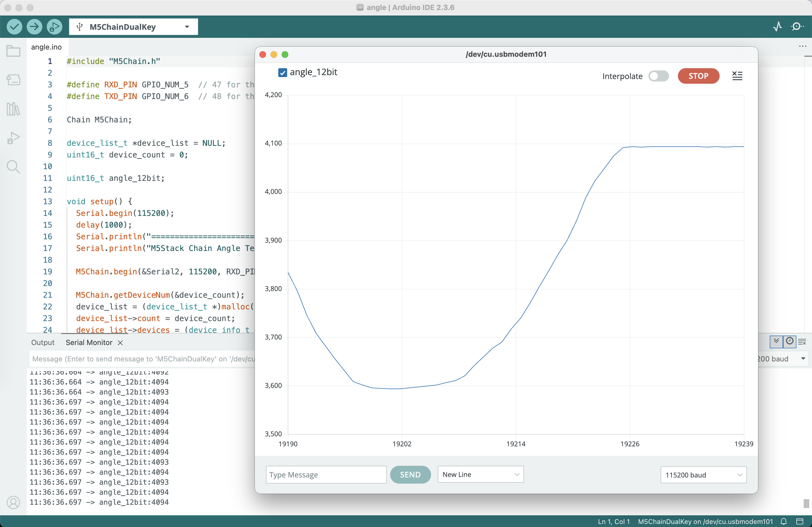Screen dimensions: 812x527
Task: Click the Type Message input field
Action: (326, 474)
